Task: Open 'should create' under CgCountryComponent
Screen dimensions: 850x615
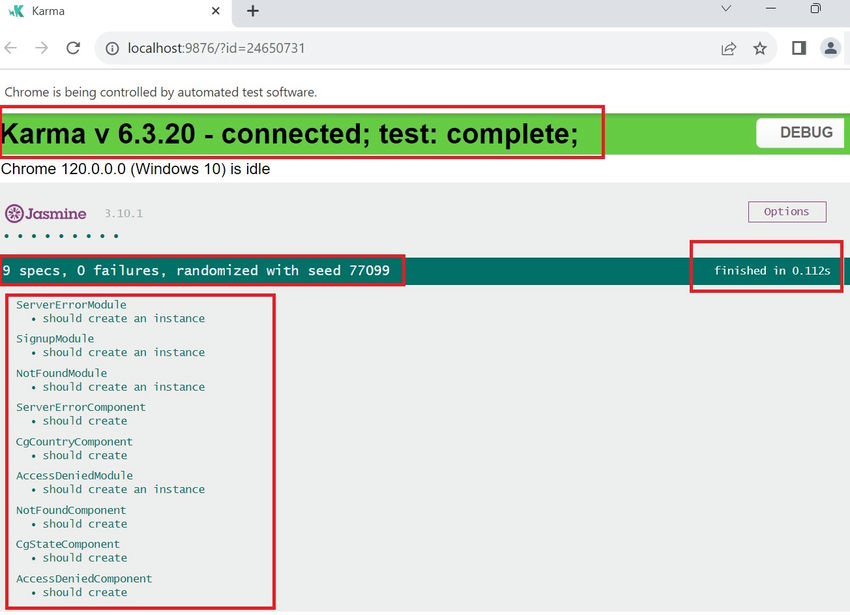Action: (85, 456)
